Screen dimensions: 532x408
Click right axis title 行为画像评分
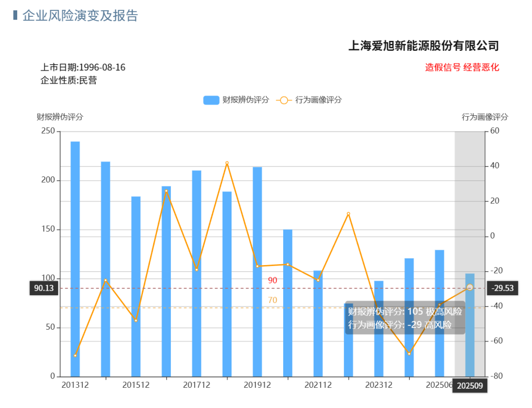point(485,117)
